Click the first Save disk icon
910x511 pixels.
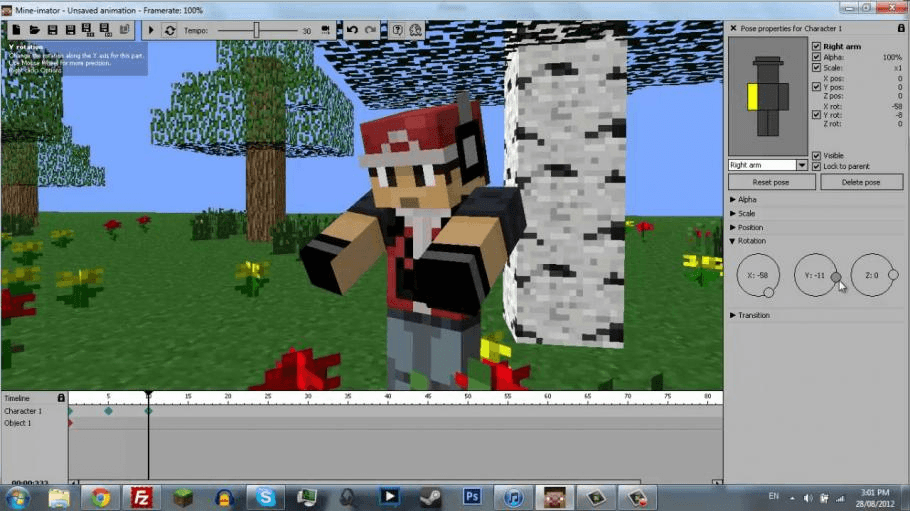point(52,30)
